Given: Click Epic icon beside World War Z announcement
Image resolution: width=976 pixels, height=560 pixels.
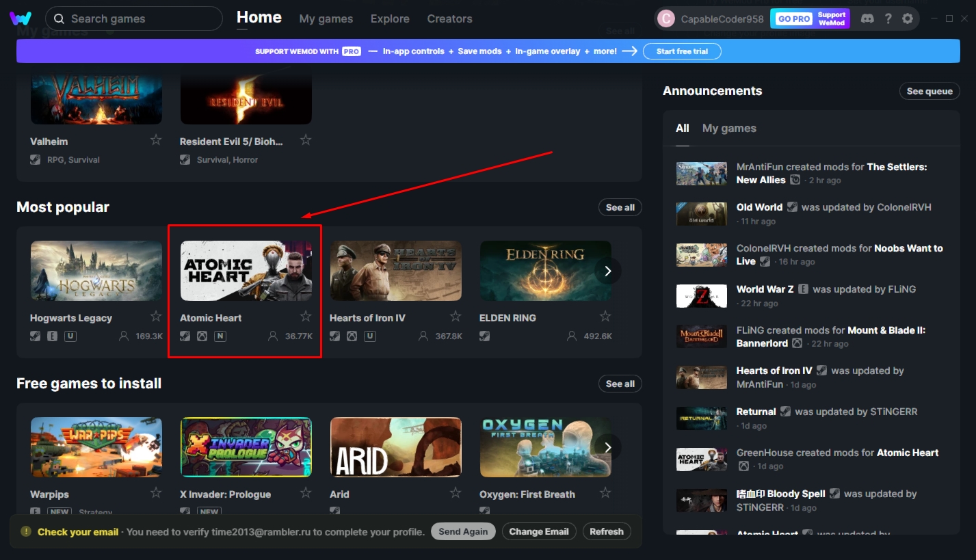Looking at the screenshot, I should point(804,289).
